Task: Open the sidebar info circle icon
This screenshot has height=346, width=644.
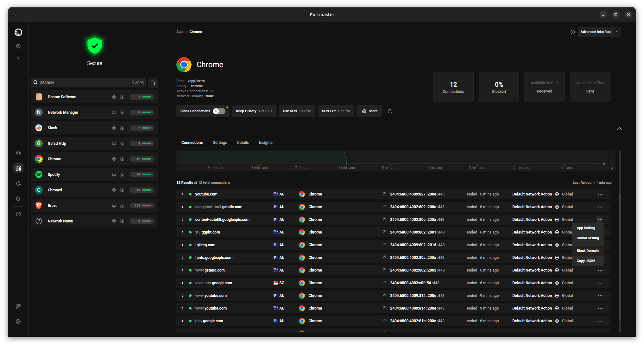Action: [18, 46]
